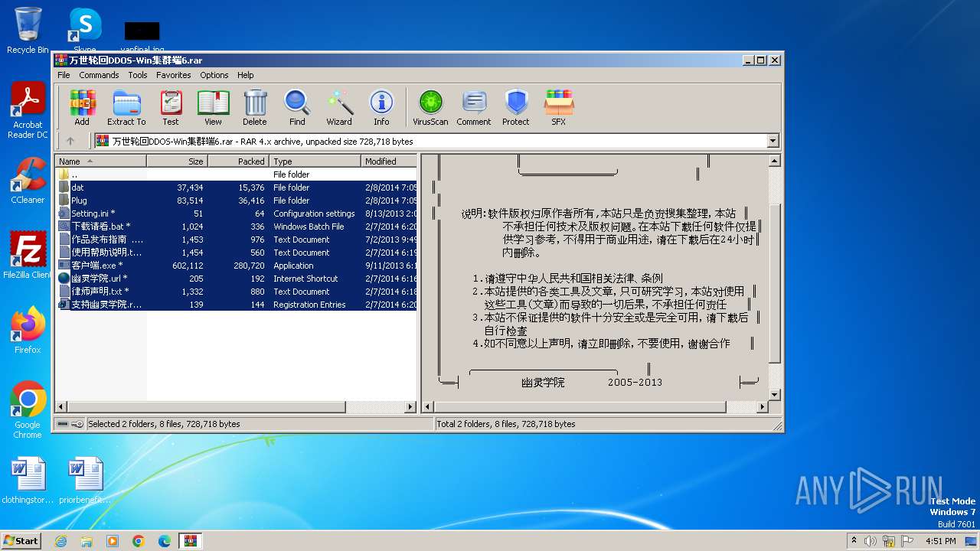Select the dat folder row
980x551 pixels.
[237, 187]
